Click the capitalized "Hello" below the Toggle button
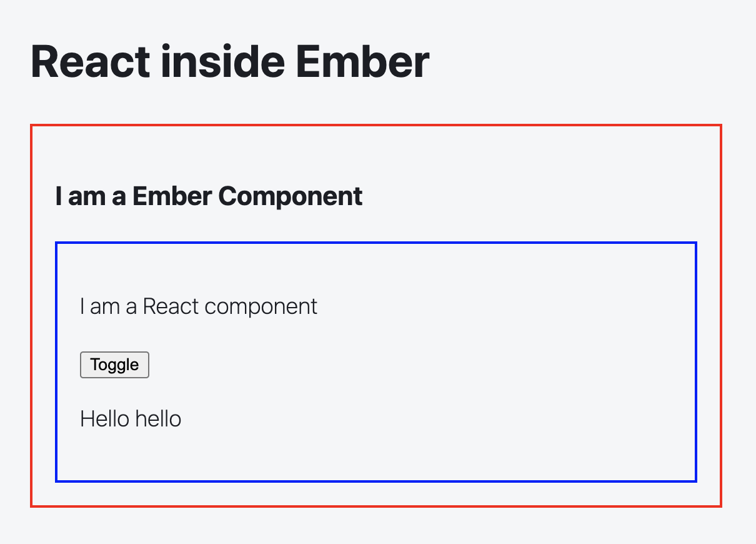Image resolution: width=756 pixels, height=544 pixels. coord(105,418)
